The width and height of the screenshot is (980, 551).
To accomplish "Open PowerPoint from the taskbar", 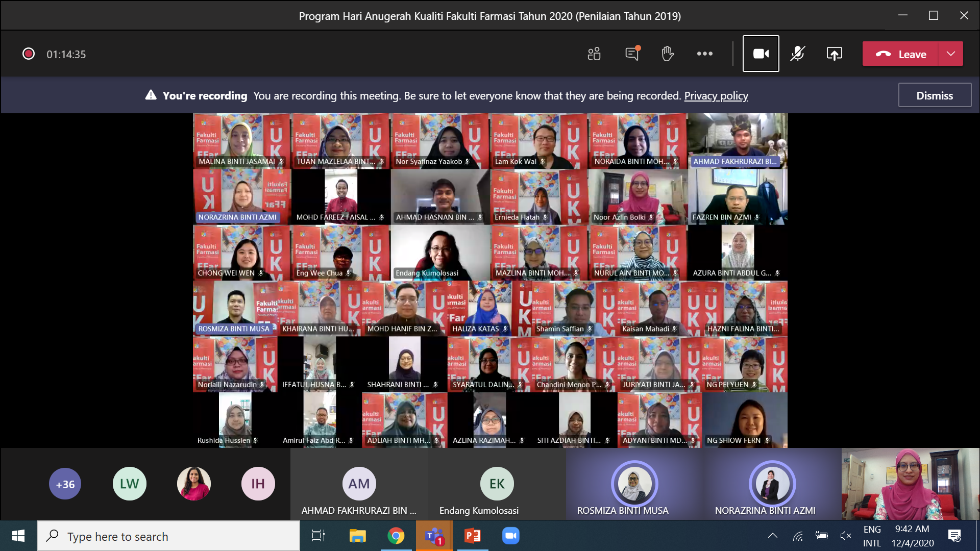I will pyautogui.click(x=472, y=536).
